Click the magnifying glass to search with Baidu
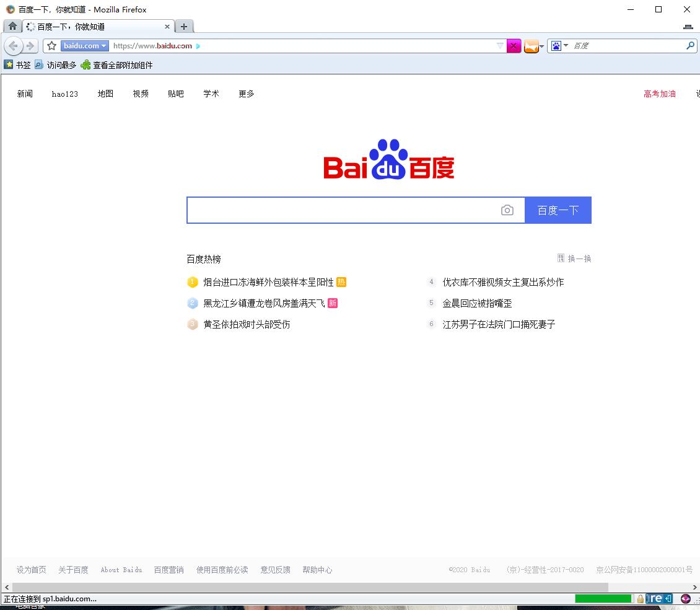The image size is (700, 610). coord(690,45)
